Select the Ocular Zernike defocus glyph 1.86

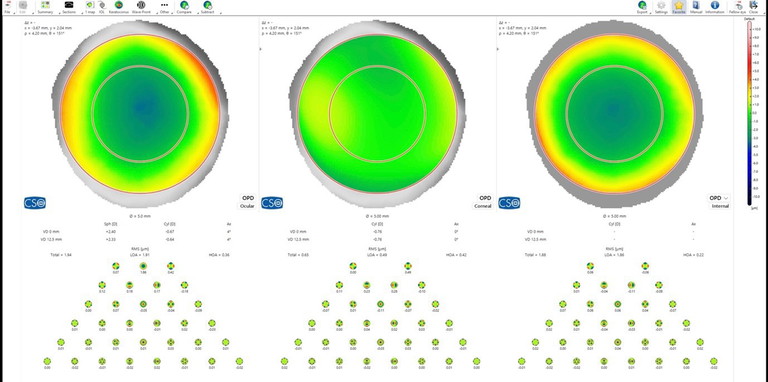click(143, 267)
